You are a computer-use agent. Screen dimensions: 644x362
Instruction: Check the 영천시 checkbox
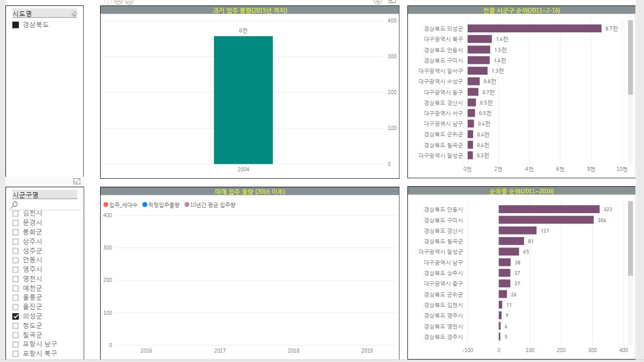point(15,279)
